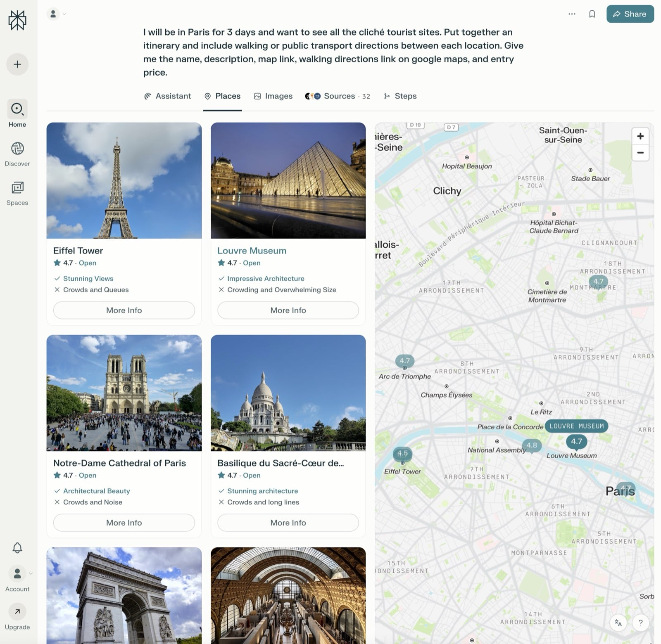The image size is (661, 644).
Task: Select the Notre-Dame Cathedral photo
Action: tap(124, 393)
